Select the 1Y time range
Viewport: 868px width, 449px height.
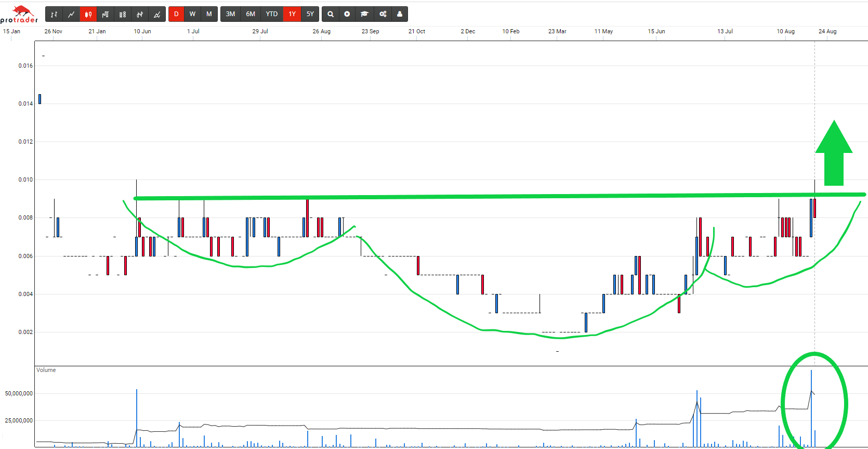[292, 14]
